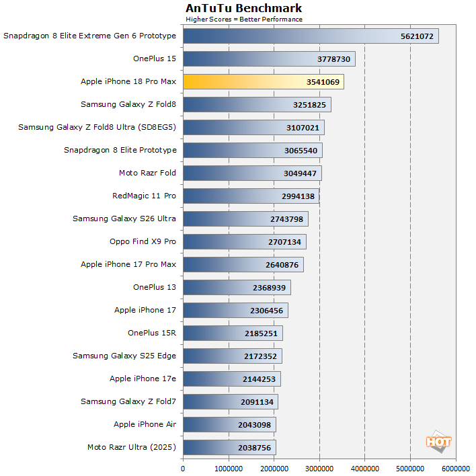Viewport: 476px width, 476px height.
Task: Click the score value 3778730
Action: pos(333,59)
